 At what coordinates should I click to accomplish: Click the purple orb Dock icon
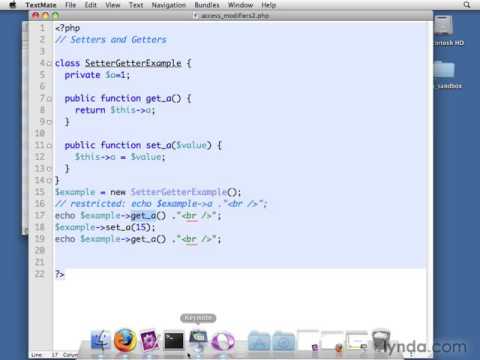tap(223, 341)
